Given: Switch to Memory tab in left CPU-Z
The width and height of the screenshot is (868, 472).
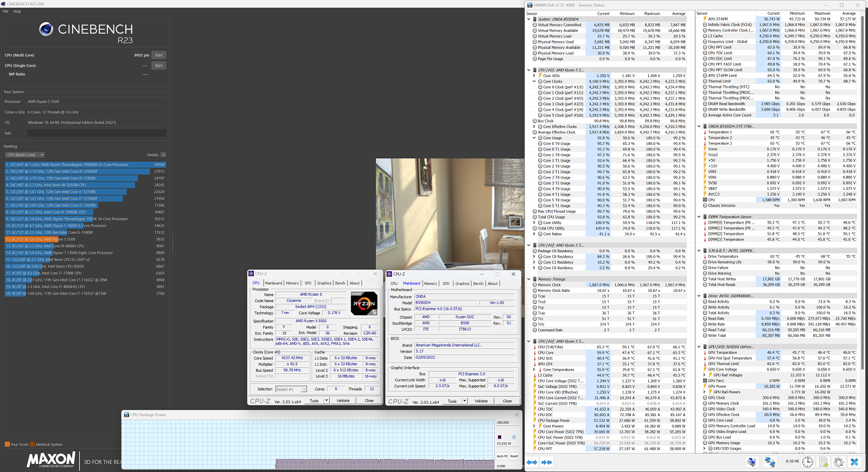Looking at the screenshot, I should pos(292,283).
